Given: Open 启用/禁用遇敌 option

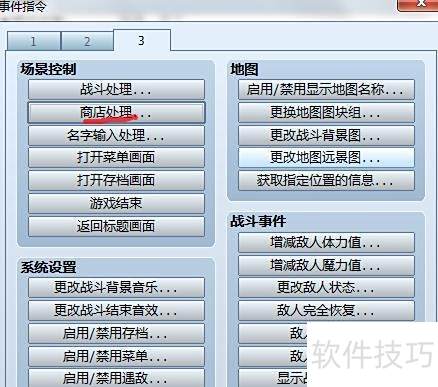Looking at the screenshot, I should click(116, 378).
